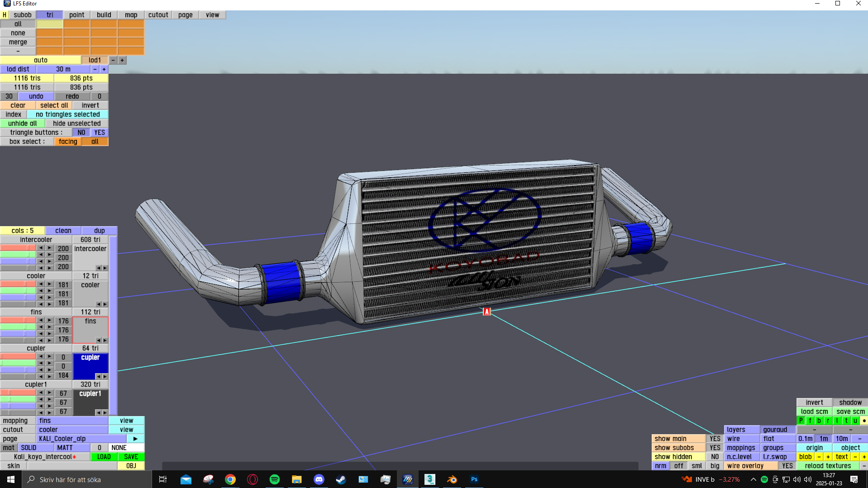Open the NONE material option selector

coord(127,448)
